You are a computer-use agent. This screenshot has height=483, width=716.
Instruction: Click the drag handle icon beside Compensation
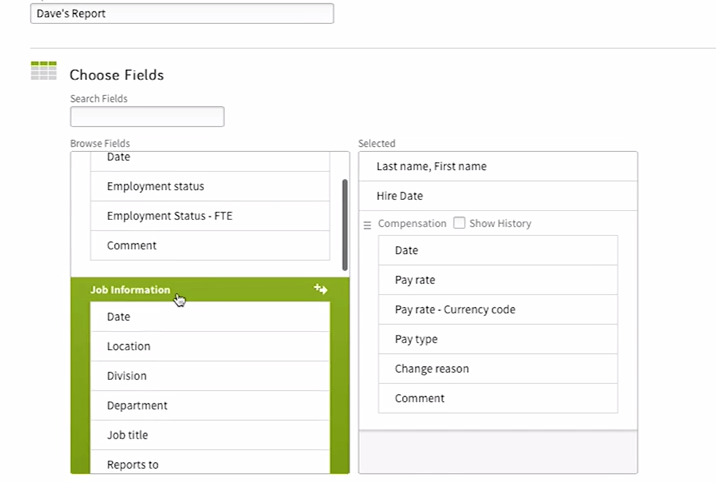367,225
